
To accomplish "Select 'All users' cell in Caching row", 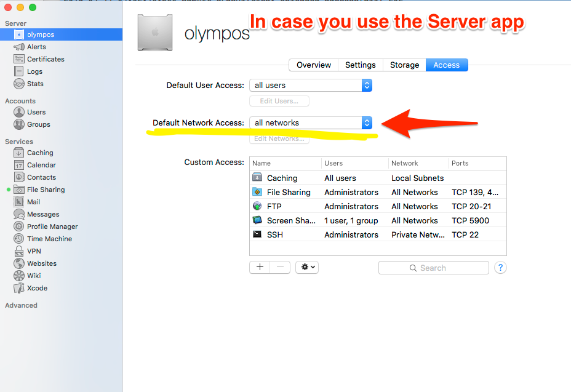I will pos(340,178).
